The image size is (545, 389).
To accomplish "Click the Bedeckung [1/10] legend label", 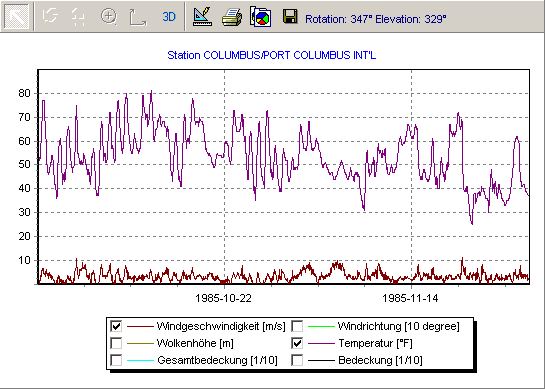I will (x=380, y=360).
